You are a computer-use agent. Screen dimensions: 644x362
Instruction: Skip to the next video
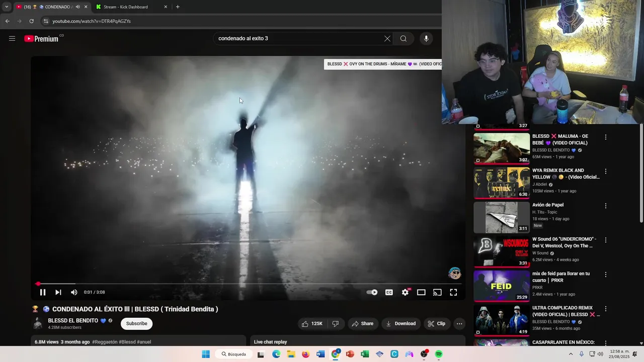pyautogui.click(x=58, y=292)
